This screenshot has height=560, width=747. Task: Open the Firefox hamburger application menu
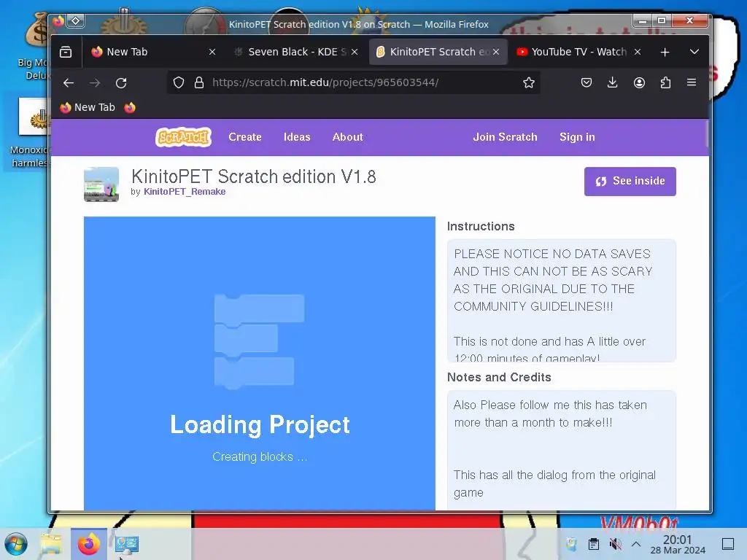tap(692, 83)
